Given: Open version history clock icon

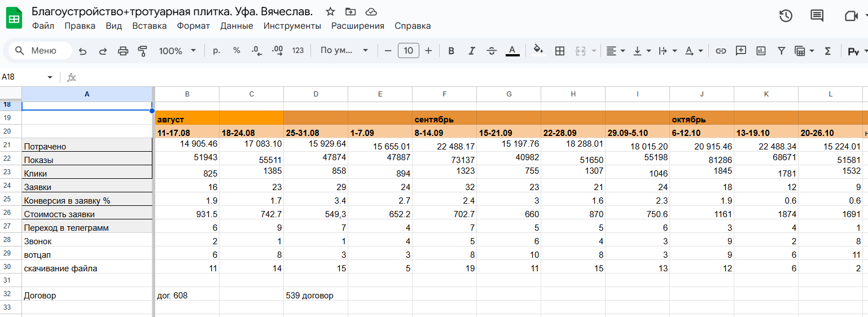Looking at the screenshot, I should coord(786,16).
